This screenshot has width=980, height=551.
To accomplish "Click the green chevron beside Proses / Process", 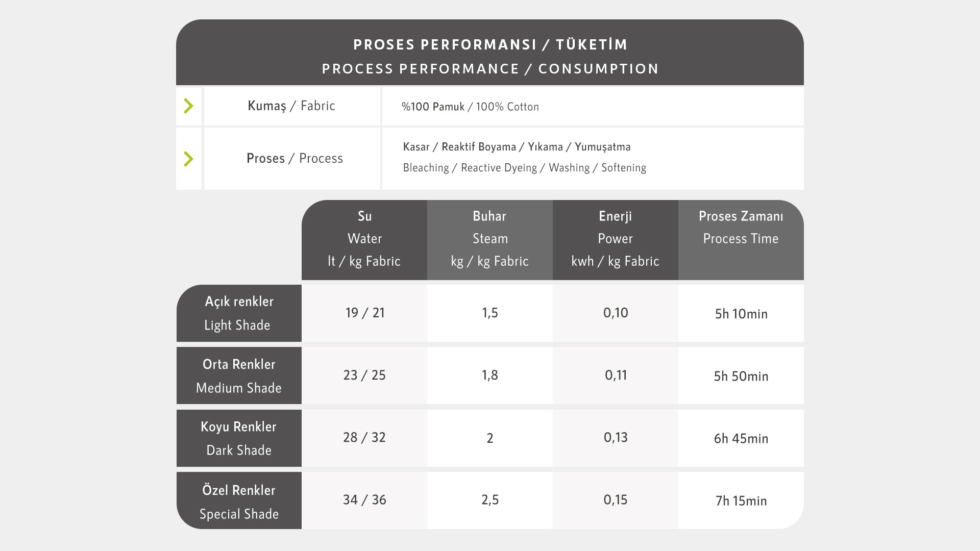I will point(188,159).
